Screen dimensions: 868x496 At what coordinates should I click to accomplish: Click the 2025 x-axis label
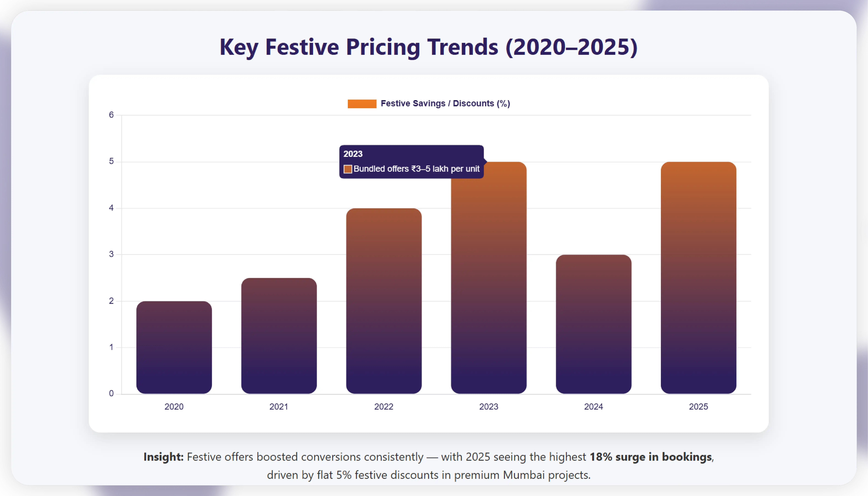(698, 406)
